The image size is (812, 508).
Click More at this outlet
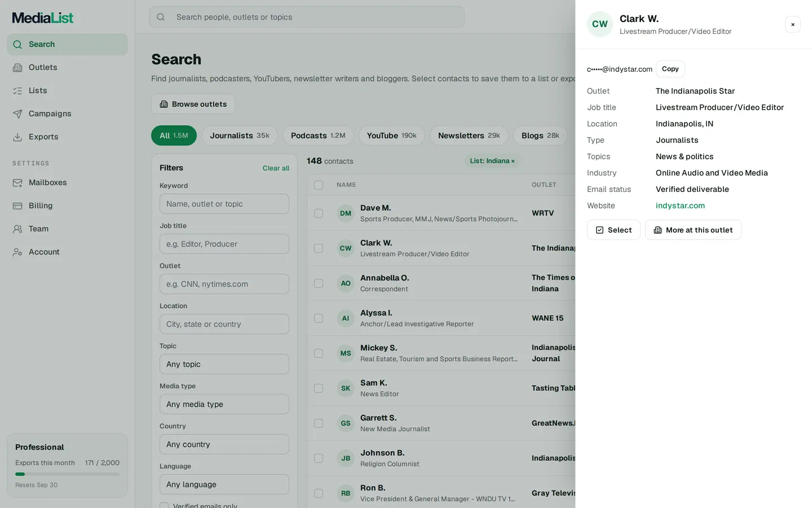point(693,230)
